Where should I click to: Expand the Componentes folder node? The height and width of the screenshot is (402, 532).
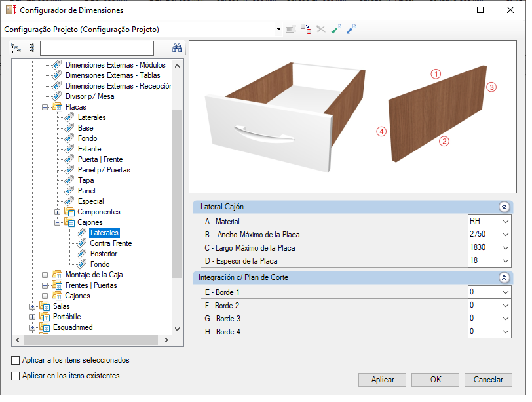pyautogui.click(x=58, y=212)
